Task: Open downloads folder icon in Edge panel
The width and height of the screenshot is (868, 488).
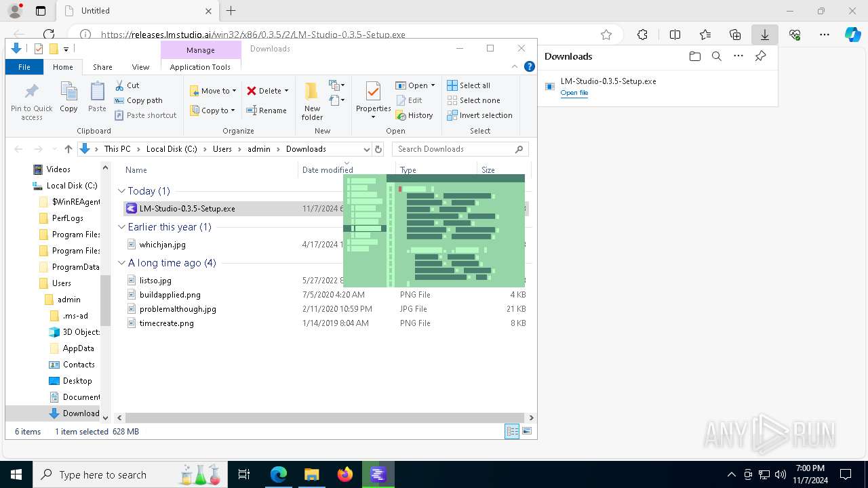Action: [694, 56]
